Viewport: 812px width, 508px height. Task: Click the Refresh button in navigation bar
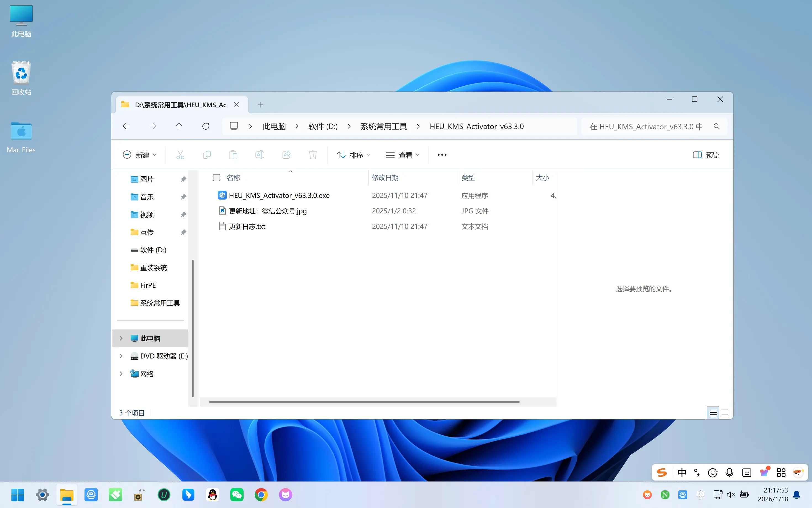coord(206,126)
